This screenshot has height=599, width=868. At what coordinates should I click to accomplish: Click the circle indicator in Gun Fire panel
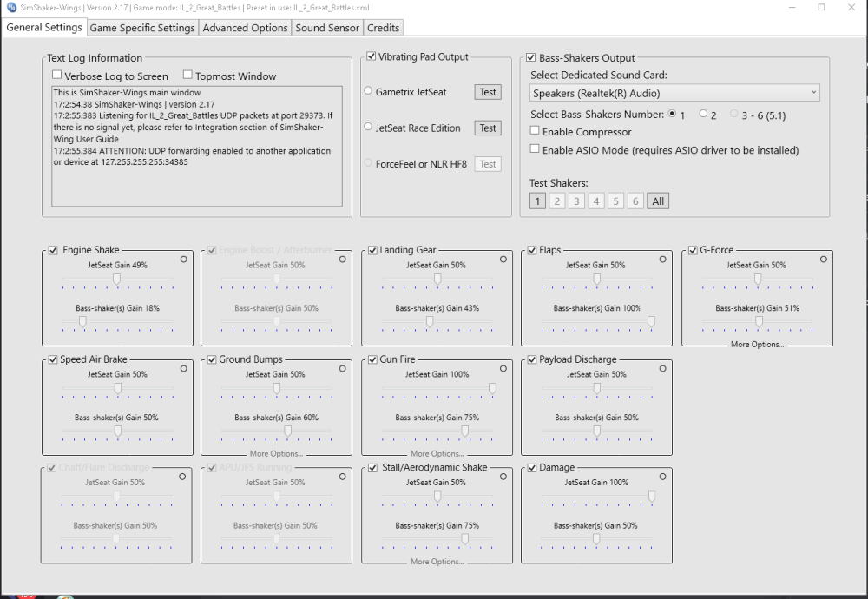(x=503, y=369)
